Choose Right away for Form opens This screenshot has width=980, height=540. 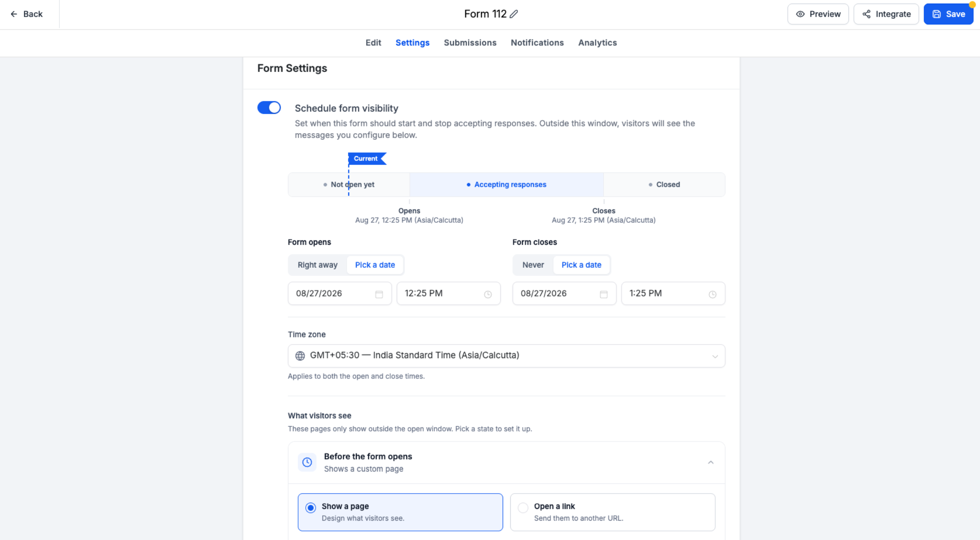(x=318, y=265)
